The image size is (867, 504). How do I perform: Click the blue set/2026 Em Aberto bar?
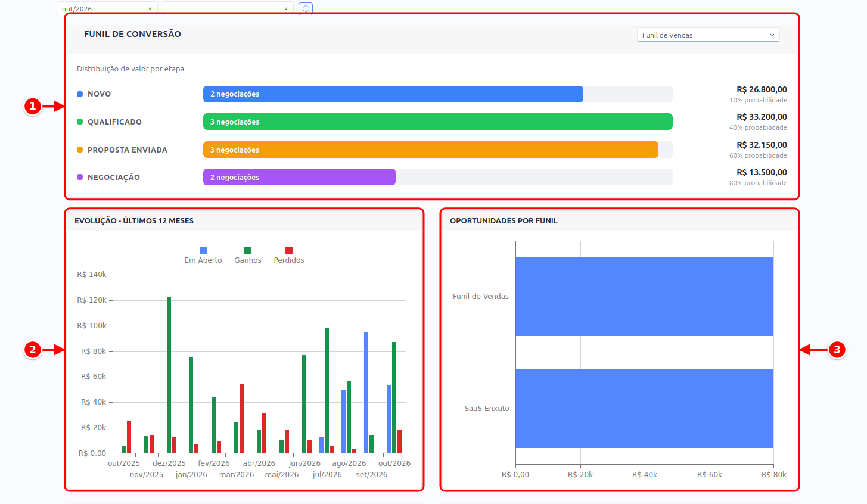pos(366,392)
